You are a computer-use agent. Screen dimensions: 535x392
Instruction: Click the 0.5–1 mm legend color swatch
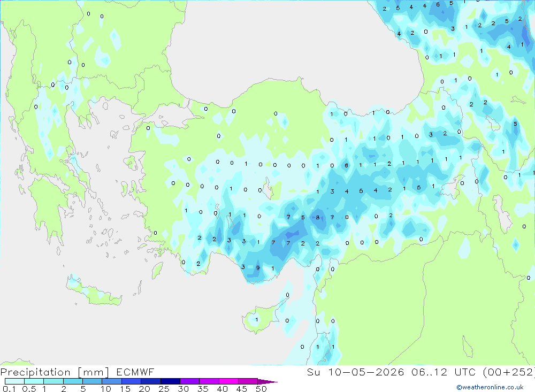coord(34,381)
